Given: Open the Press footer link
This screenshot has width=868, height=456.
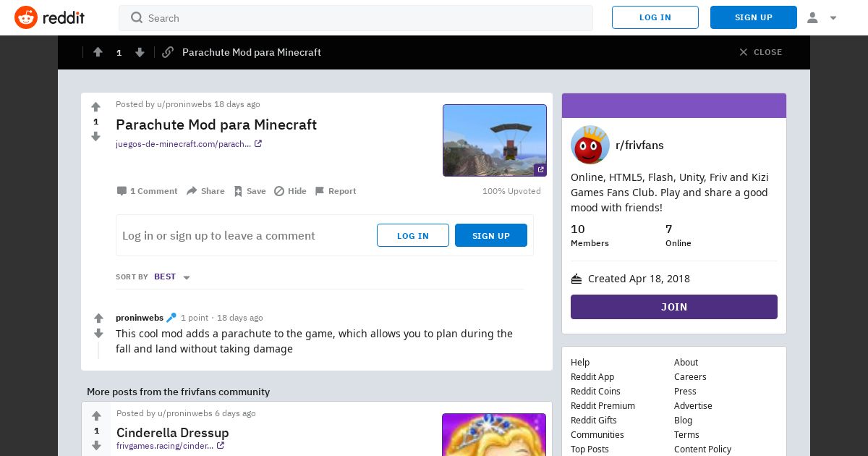Looking at the screenshot, I should click(x=685, y=391).
